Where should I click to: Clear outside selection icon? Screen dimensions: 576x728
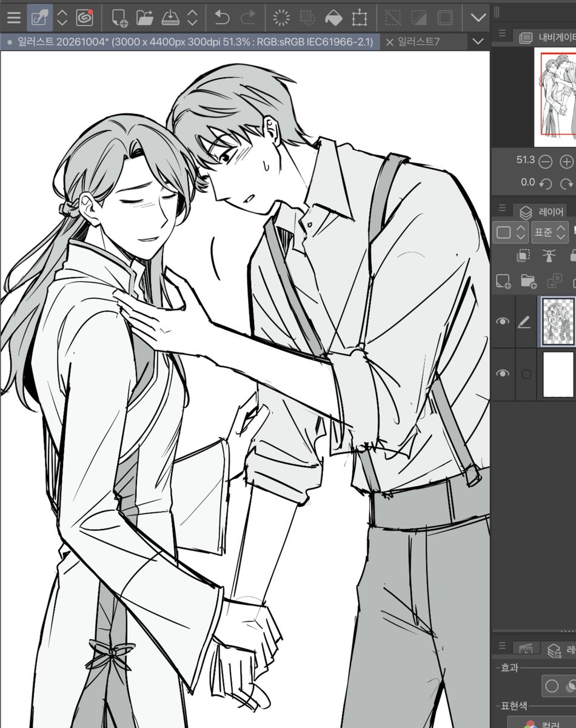pyautogui.click(x=307, y=18)
